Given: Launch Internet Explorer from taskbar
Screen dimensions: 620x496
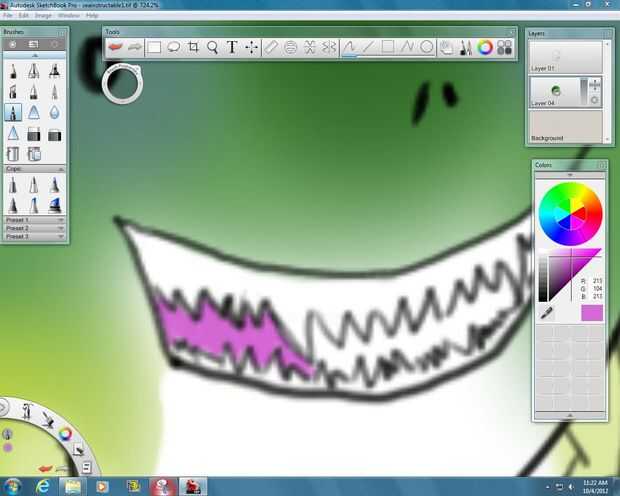Looking at the screenshot, I should point(42,486).
